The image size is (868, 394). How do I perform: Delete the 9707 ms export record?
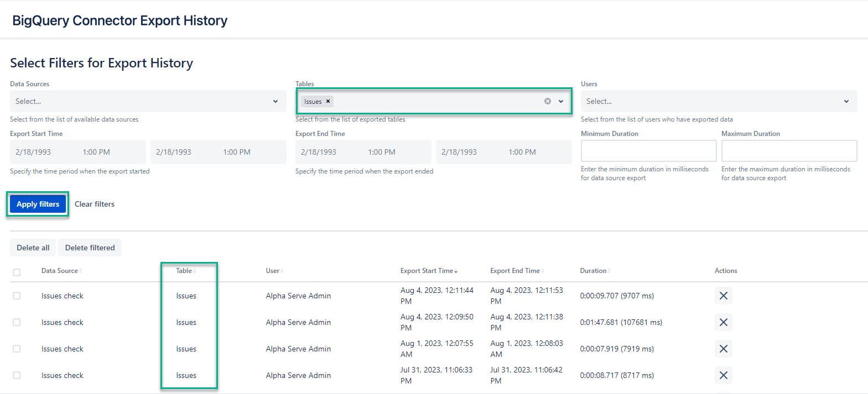[x=723, y=296]
